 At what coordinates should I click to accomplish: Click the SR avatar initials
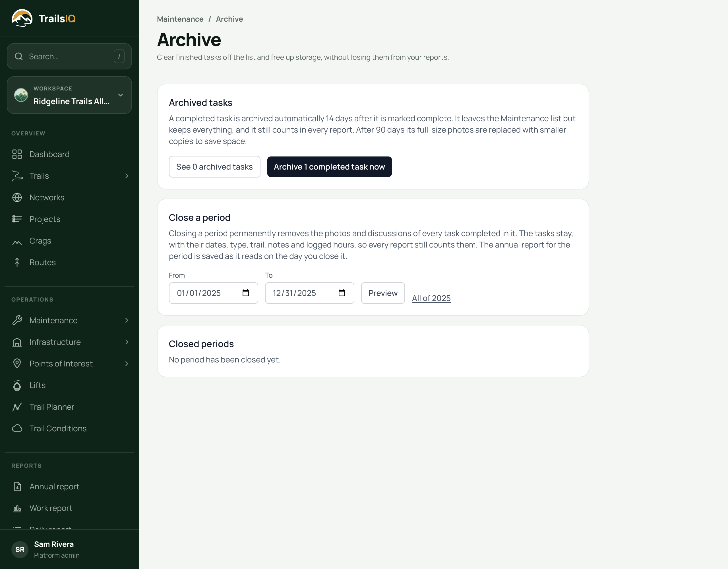20,549
